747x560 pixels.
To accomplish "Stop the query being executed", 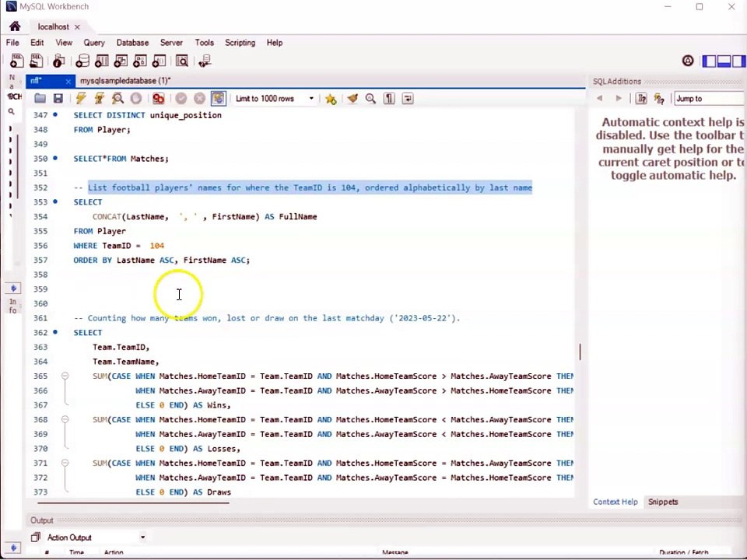I will 135,99.
